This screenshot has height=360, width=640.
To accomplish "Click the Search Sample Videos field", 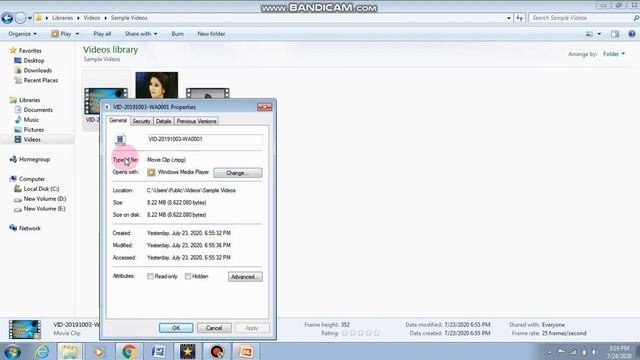I will click(581, 18).
